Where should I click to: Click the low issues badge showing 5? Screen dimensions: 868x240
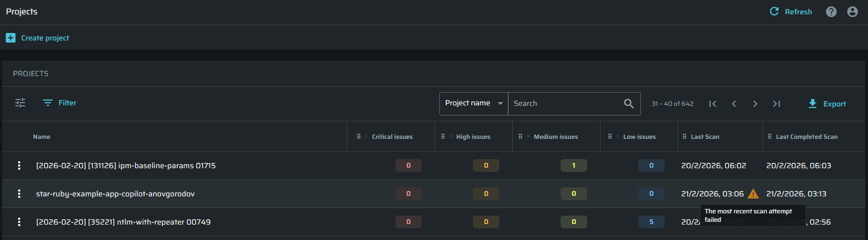[x=652, y=222]
